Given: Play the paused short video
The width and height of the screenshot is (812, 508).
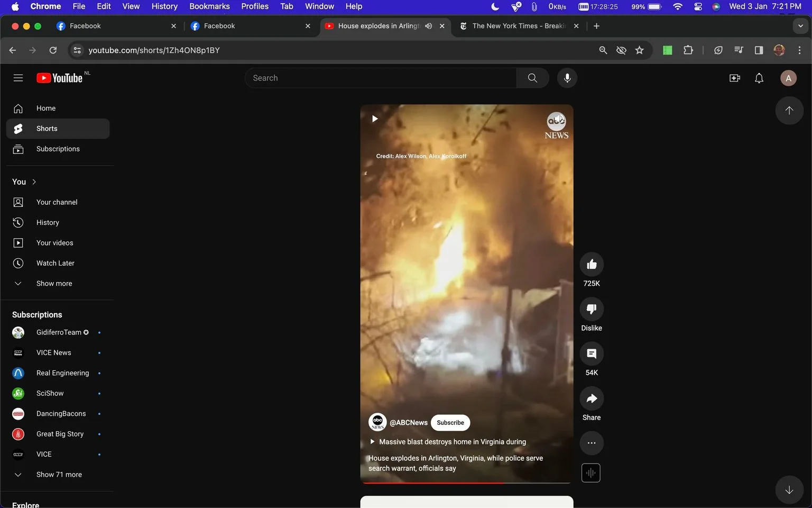Looking at the screenshot, I should pyautogui.click(x=375, y=119).
